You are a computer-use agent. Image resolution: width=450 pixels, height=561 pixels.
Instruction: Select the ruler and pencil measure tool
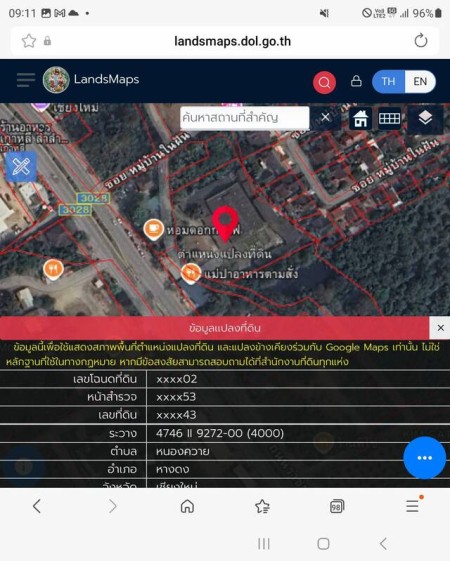point(21,166)
